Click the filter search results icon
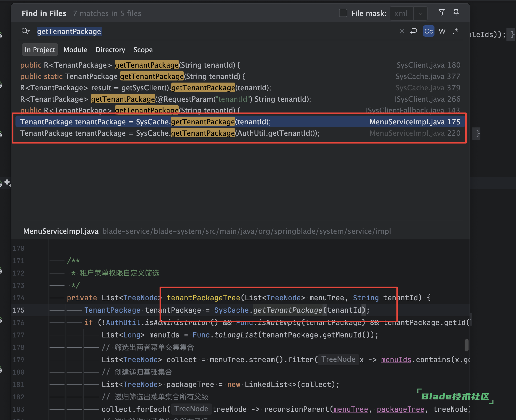 click(x=441, y=13)
